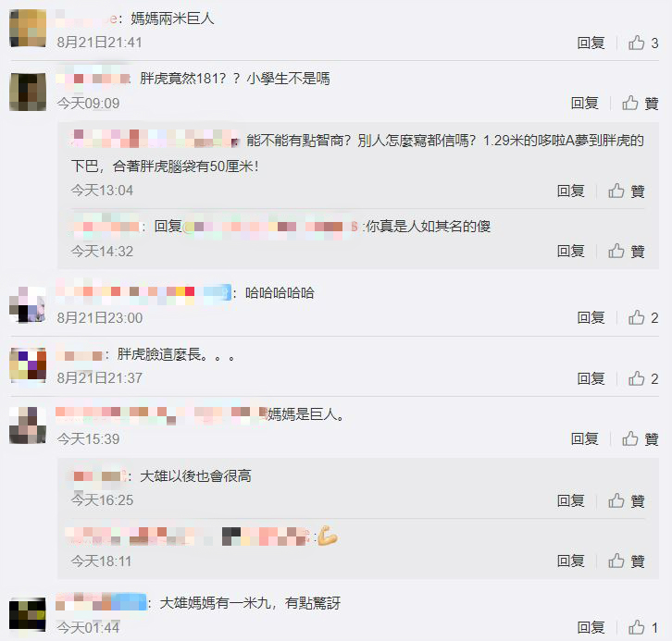Reply to 大雄媽媽有一米九 comment
The width and height of the screenshot is (672, 641).
pyautogui.click(x=591, y=628)
